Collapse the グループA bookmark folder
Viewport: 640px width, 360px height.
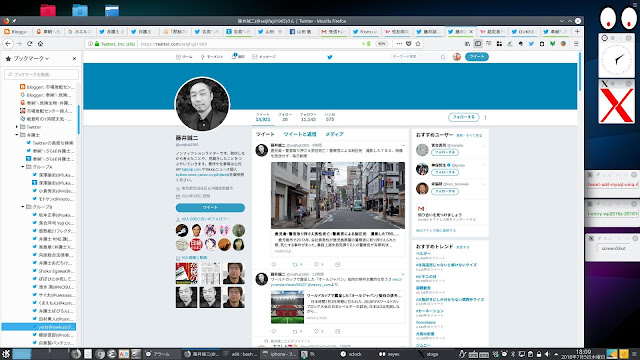click(23, 167)
